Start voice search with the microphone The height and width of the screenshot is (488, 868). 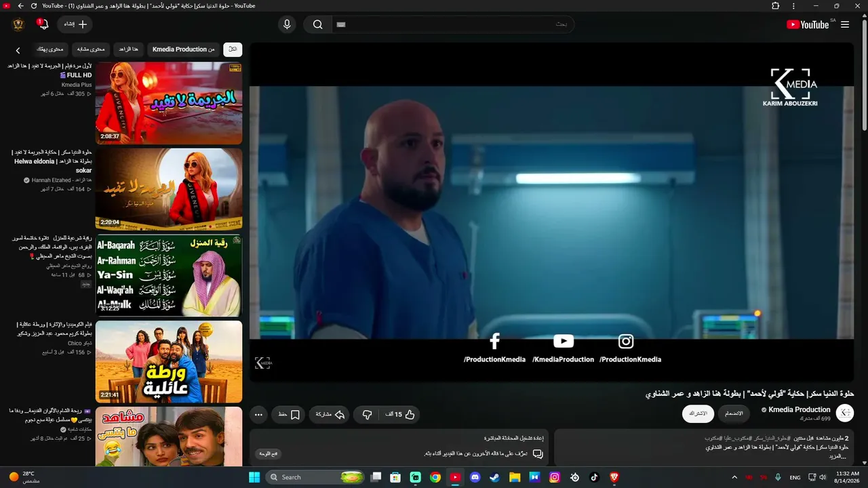(x=287, y=24)
